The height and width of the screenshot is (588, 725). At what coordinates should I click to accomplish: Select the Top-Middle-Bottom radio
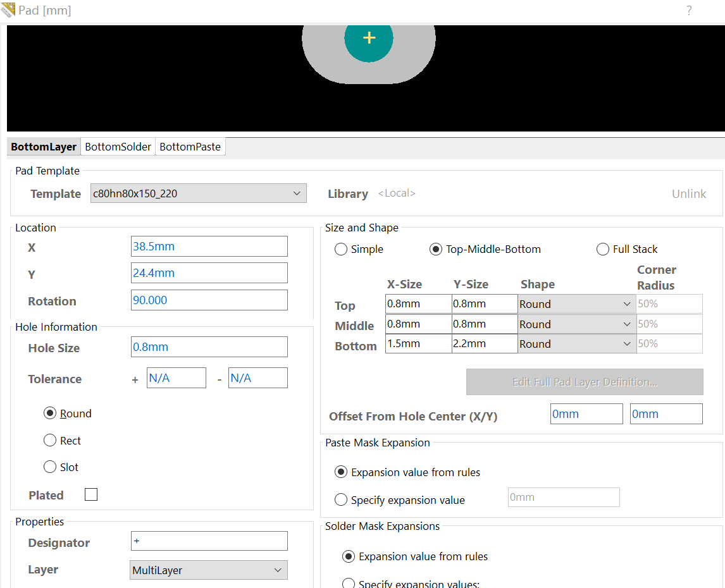435,249
